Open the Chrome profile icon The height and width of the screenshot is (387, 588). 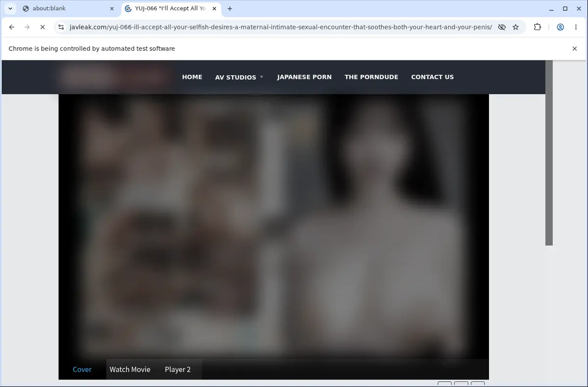[561, 27]
